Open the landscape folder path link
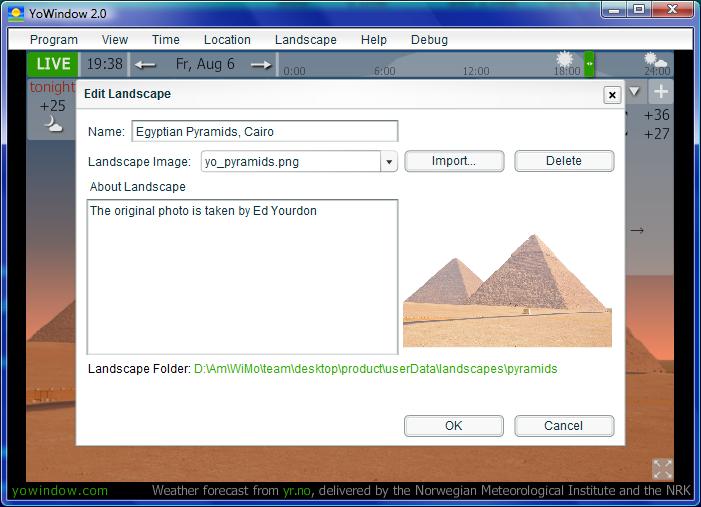 click(375, 369)
